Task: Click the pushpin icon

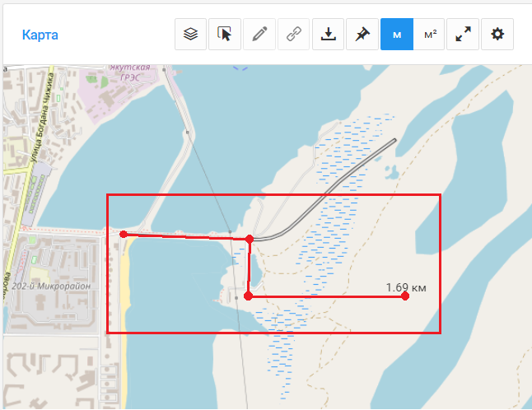Action: coord(362,35)
